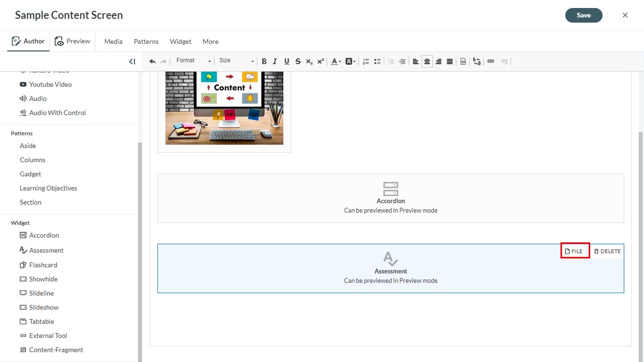Screen dimensions: 644x362
Task: Insert a numbered list
Action: coord(366,61)
